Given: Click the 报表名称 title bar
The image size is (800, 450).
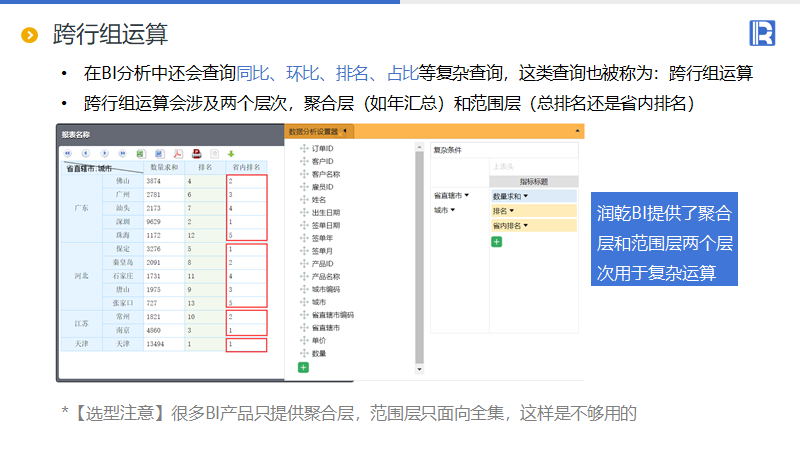Looking at the screenshot, I should pyautogui.click(x=170, y=135).
